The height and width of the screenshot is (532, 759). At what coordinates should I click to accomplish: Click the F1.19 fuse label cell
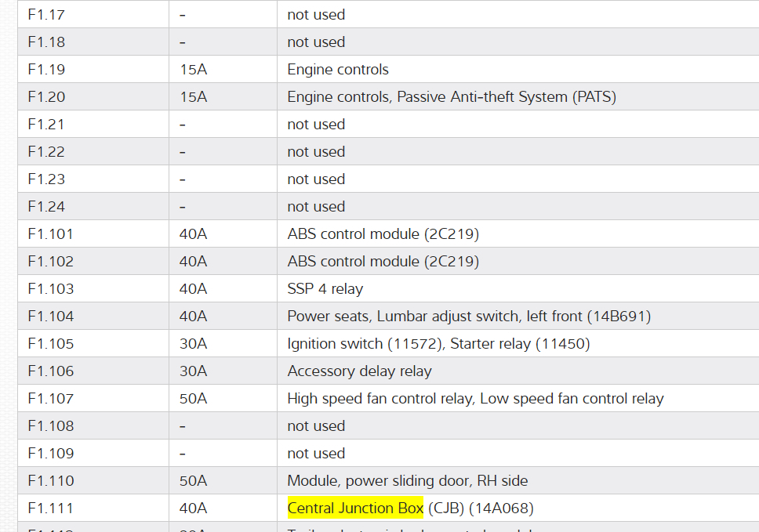point(46,70)
